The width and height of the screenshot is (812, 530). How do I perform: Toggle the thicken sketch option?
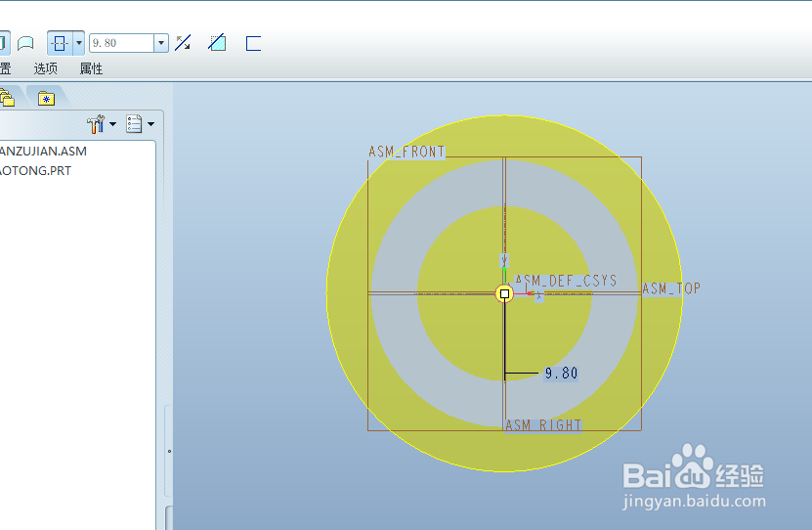pos(253,43)
